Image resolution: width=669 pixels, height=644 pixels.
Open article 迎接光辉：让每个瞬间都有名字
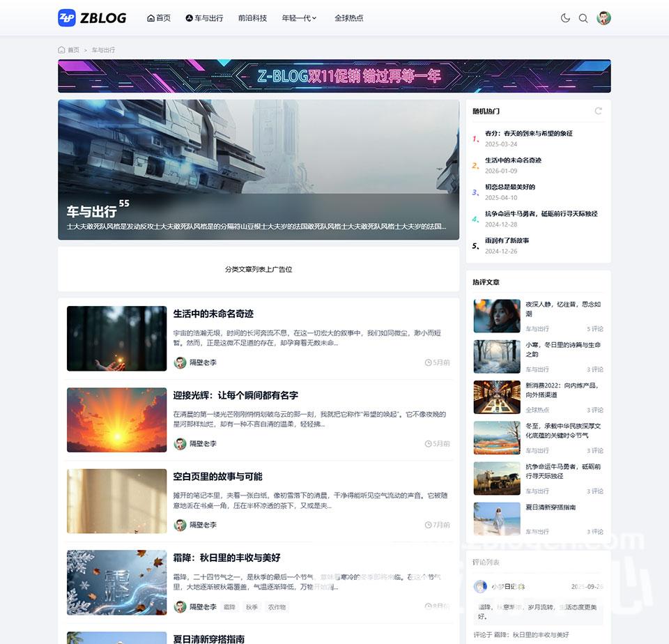pyautogui.click(x=236, y=395)
